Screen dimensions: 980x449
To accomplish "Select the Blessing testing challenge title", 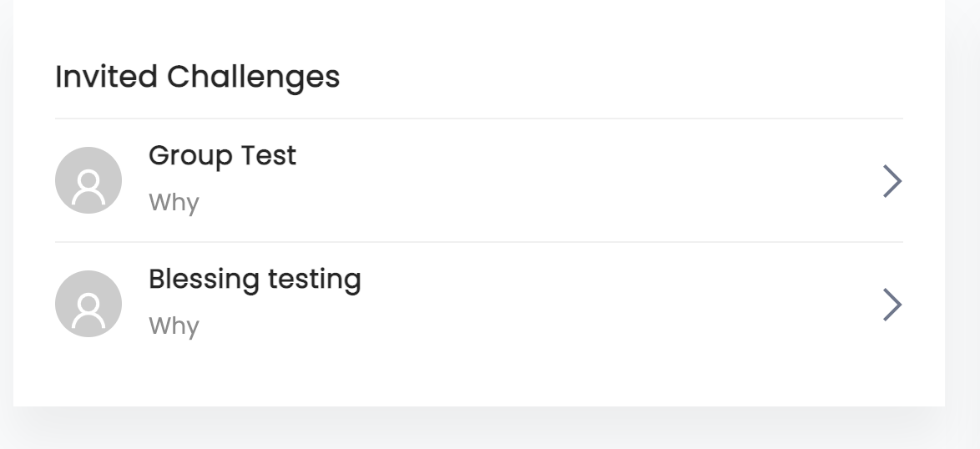I will pos(255,279).
